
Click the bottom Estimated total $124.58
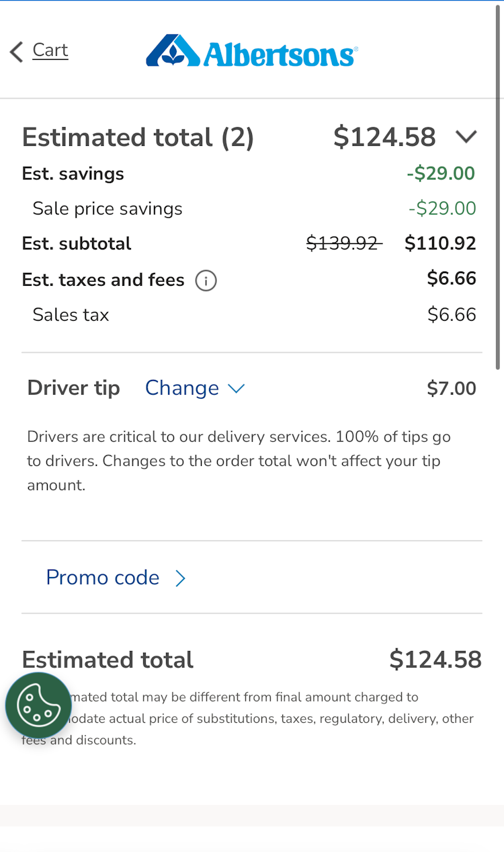[x=435, y=660]
